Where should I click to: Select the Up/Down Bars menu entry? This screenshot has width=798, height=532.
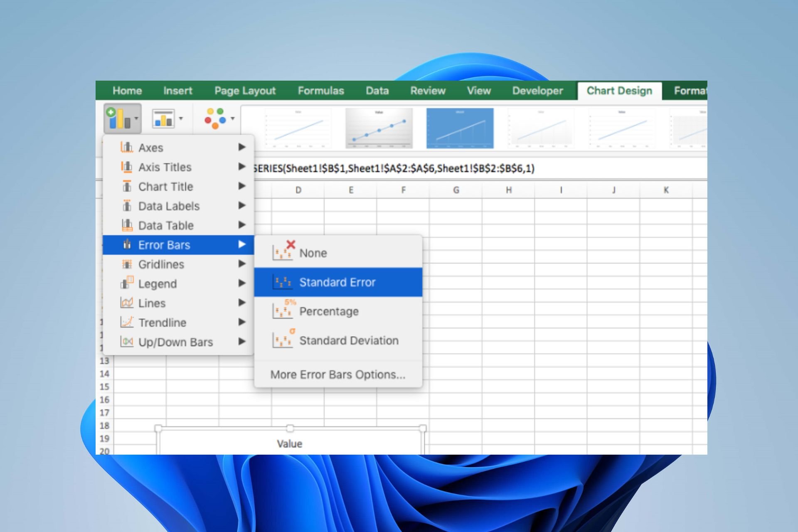coord(178,342)
